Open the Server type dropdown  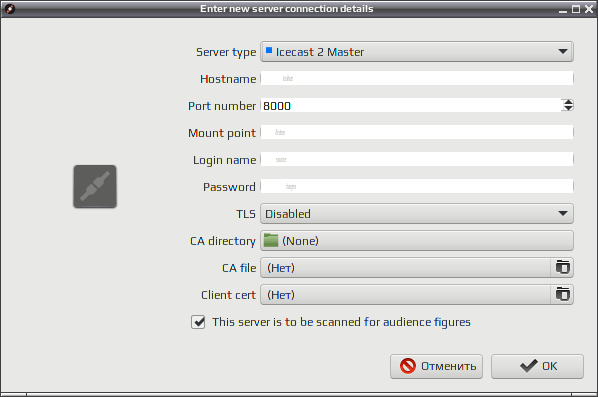[416, 51]
